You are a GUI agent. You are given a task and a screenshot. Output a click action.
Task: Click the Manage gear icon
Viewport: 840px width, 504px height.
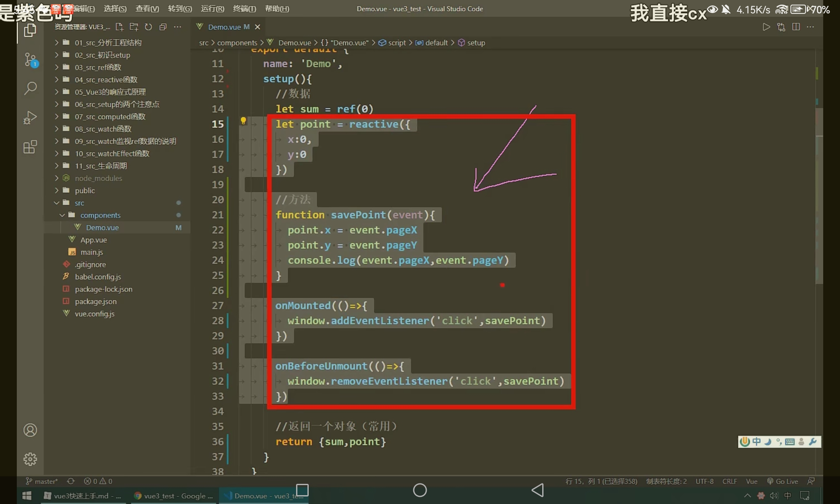[30, 459]
